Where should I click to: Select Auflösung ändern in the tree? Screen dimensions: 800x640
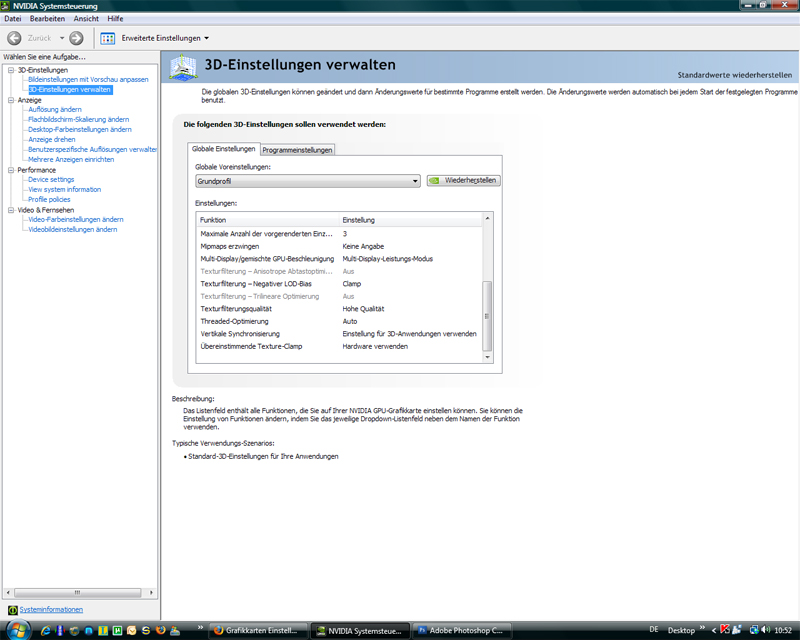pyautogui.click(x=55, y=110)
